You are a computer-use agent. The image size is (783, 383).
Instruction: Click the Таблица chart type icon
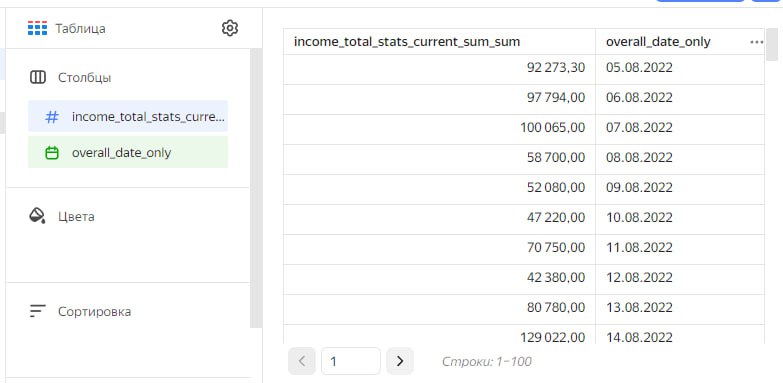(37, 28)
